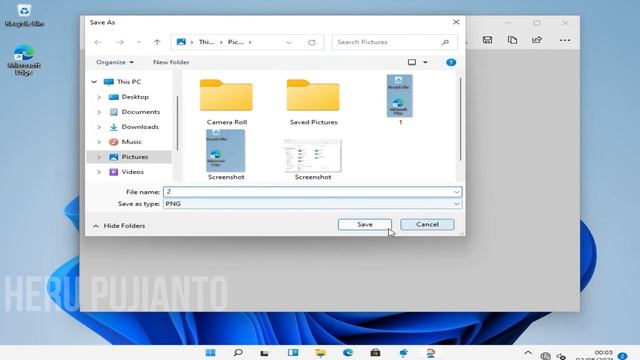Expand the Downloads tree node

tap(99, 127)
